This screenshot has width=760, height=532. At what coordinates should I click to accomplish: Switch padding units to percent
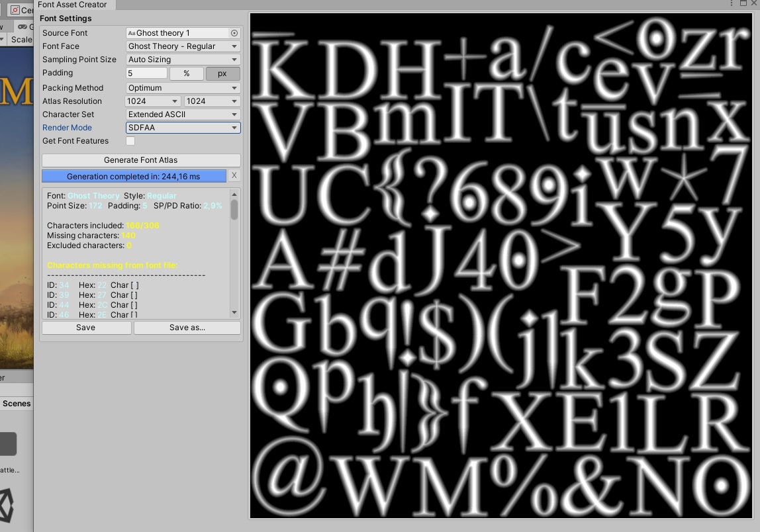coord(187,73)
